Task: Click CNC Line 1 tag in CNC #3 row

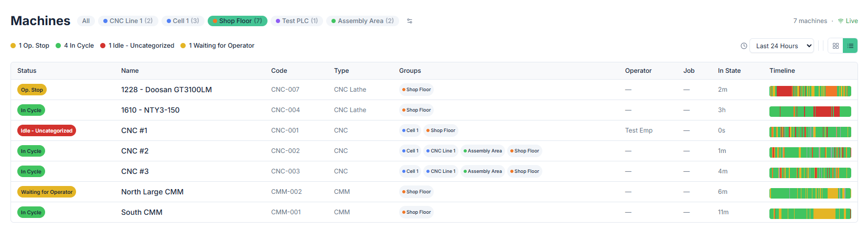Action: [441, 171]
